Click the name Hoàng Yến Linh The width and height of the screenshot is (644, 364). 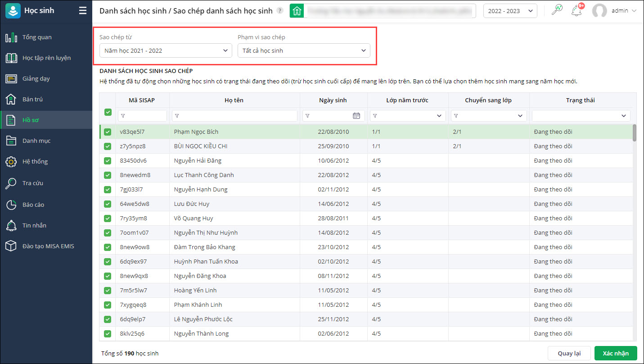[x=195, y=291]
